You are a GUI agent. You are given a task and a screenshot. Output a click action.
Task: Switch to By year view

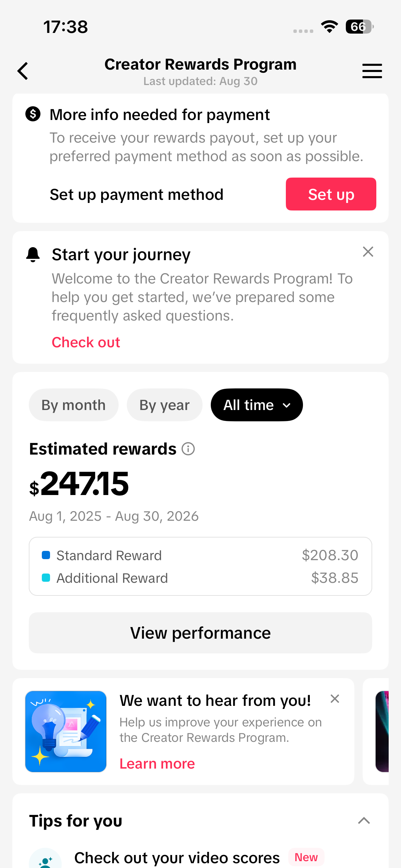[x=165, y=405]
